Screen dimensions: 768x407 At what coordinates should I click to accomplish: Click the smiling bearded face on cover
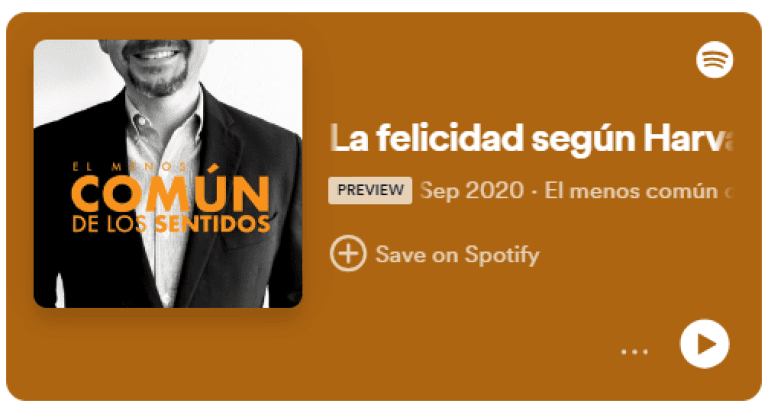click(158, 66)
